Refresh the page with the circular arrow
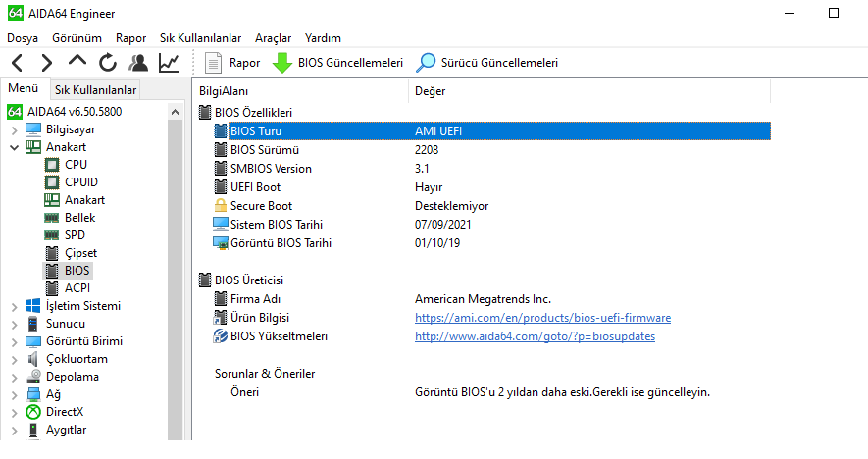Image resolution: width=868 pixels, height=459 pixels. (108, 63)
